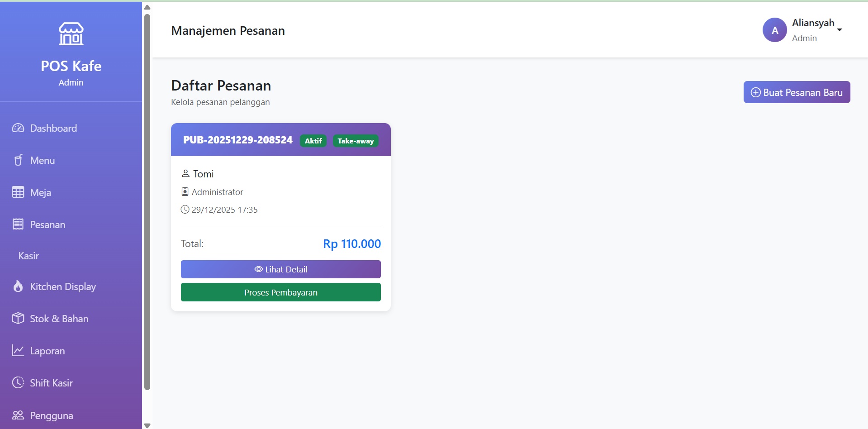Click the POS Kafe store logo icon
This screenshot has width=868, height=429.
pyautogui.click(x=71, y=34)
